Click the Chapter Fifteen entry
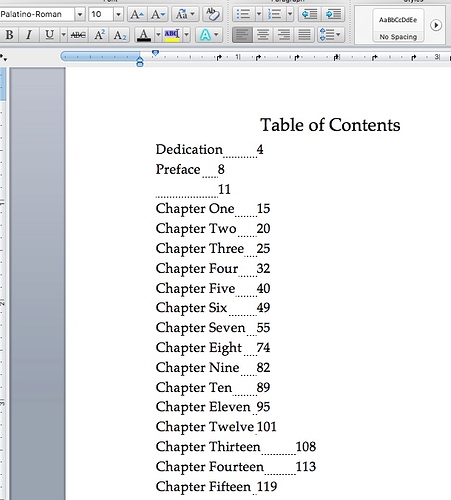The height and width of the screenshot is (500, 451). 216,487
